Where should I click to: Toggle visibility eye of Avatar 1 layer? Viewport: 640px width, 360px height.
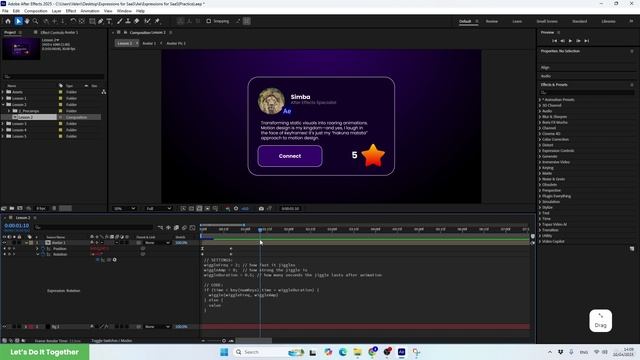pyautogui.click(x=4, y=242)
